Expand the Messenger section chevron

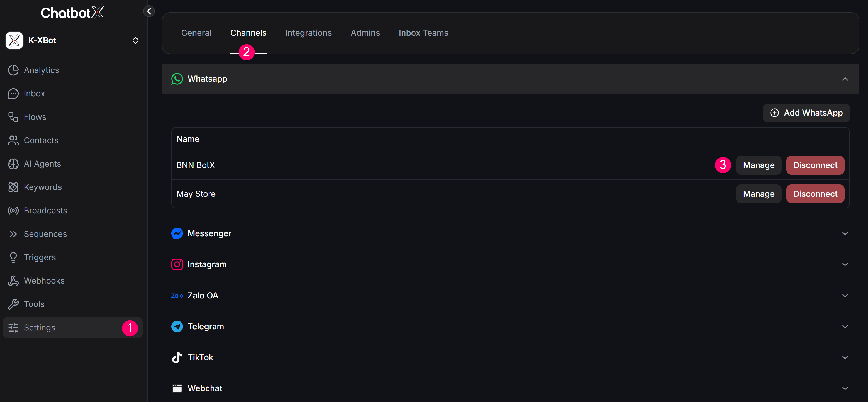click(845, 233)
